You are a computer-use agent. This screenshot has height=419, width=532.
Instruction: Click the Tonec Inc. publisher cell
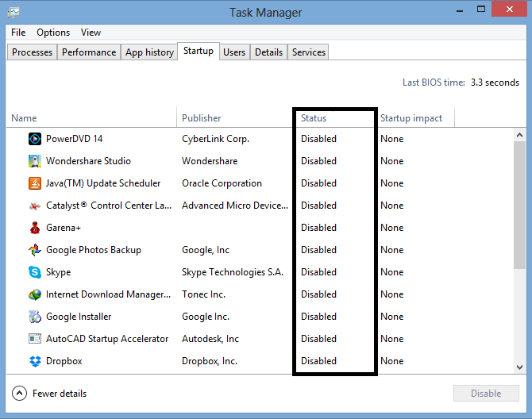(x=203, y=294)
